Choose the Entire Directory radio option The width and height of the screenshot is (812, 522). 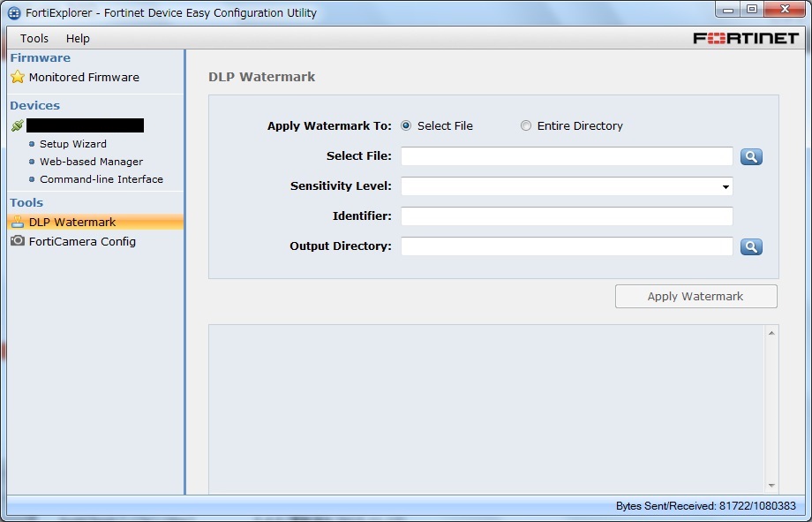pyautogui.click(x=526, y=126)
